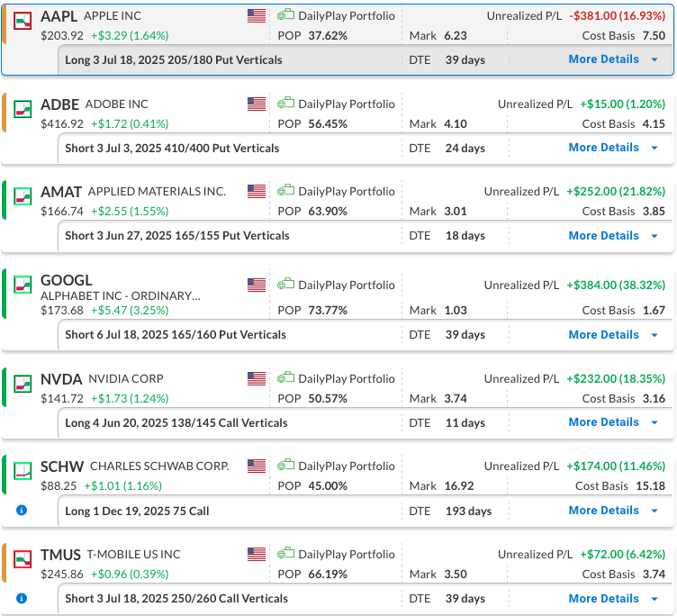Click the US flag icon for NVDA
This screenshot has height=616, width=677.
click(257, 379)
